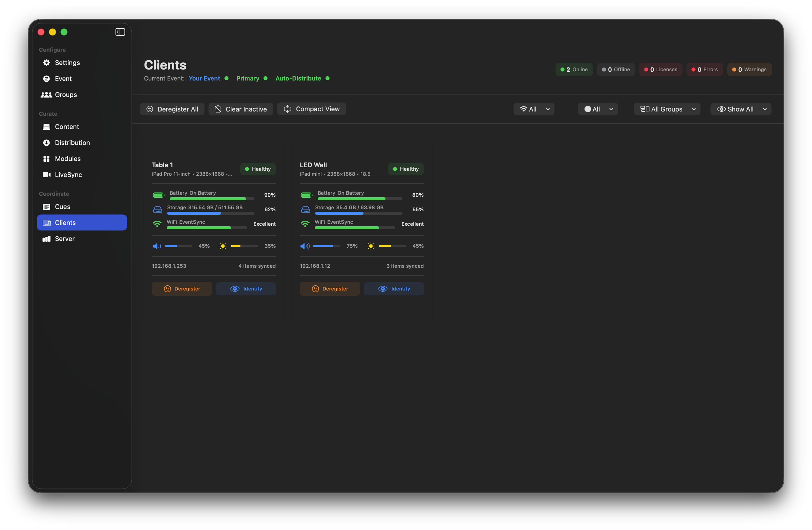
Task: Open the Distribution section
Action: tap(72, 142)
